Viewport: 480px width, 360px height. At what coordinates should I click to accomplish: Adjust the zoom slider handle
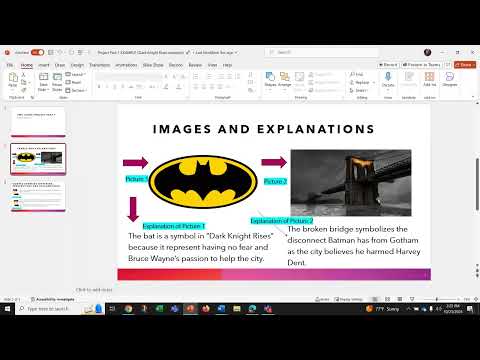click(436, 299)
